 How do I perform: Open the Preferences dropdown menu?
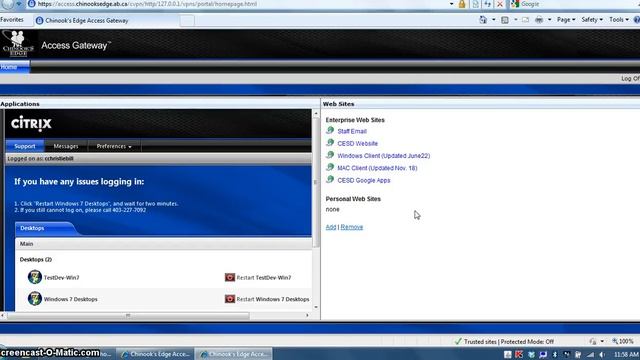coord(114,146)
